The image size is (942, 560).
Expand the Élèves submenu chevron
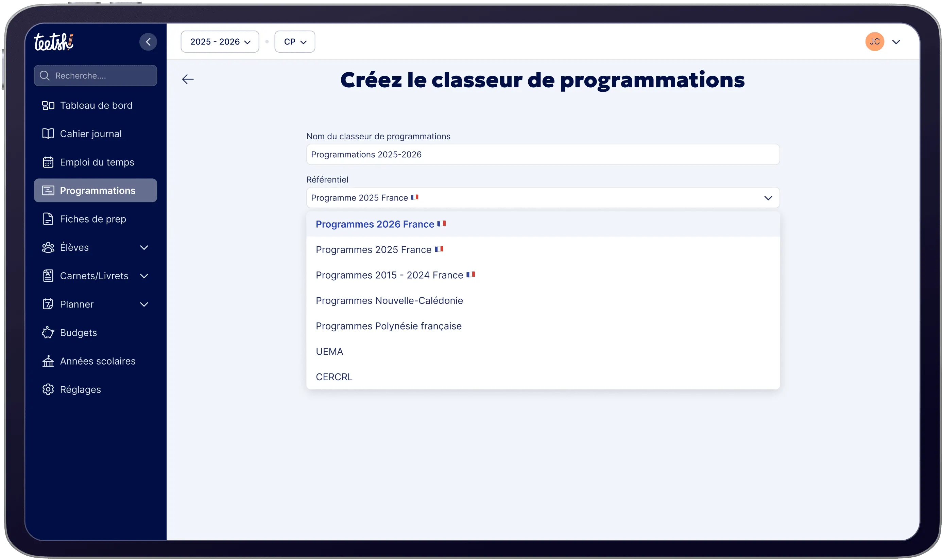click(x=144, y=247)
